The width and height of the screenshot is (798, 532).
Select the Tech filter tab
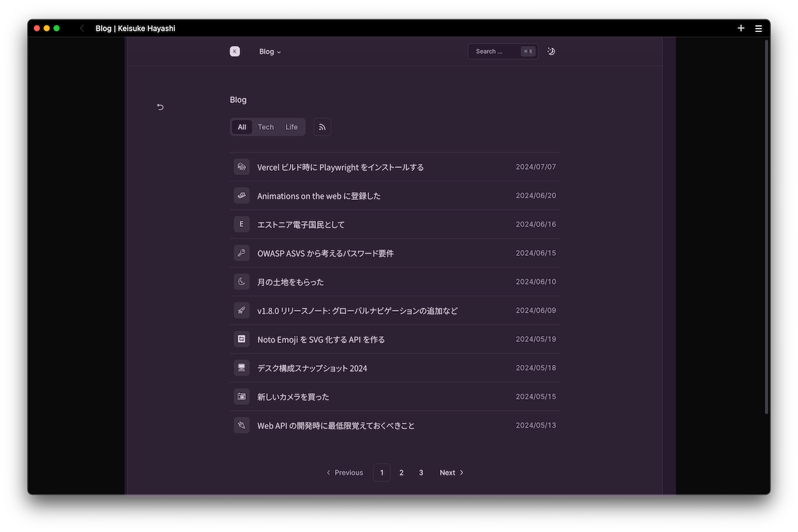click(266, 127)
